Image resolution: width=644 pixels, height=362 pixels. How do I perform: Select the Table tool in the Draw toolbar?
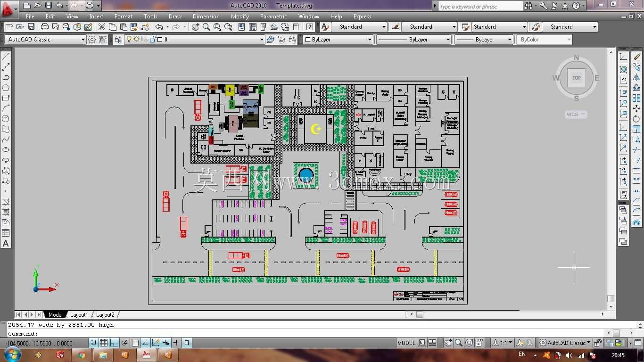[x=6, y=233]
